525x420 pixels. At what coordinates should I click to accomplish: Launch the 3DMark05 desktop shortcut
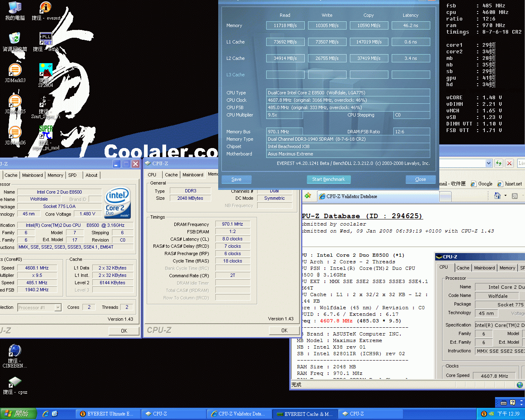pos(15,104)
